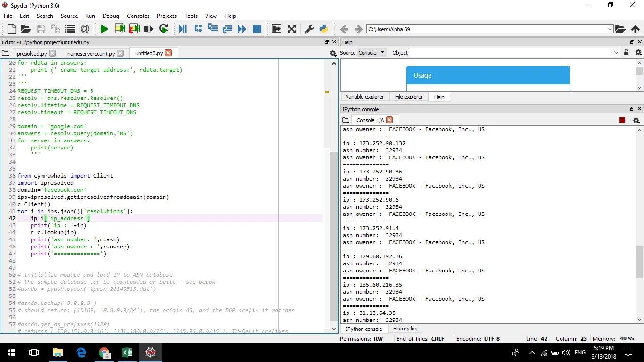This screenshot has height=362, width=644.
Task: Run the current file with the green play icon
Action: [104, 29]
